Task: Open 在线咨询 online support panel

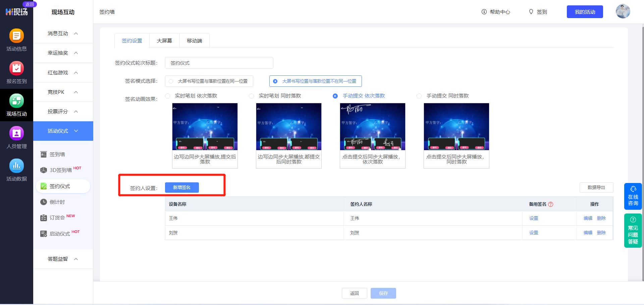Action: pyautogui.click(x=633, y=196)
